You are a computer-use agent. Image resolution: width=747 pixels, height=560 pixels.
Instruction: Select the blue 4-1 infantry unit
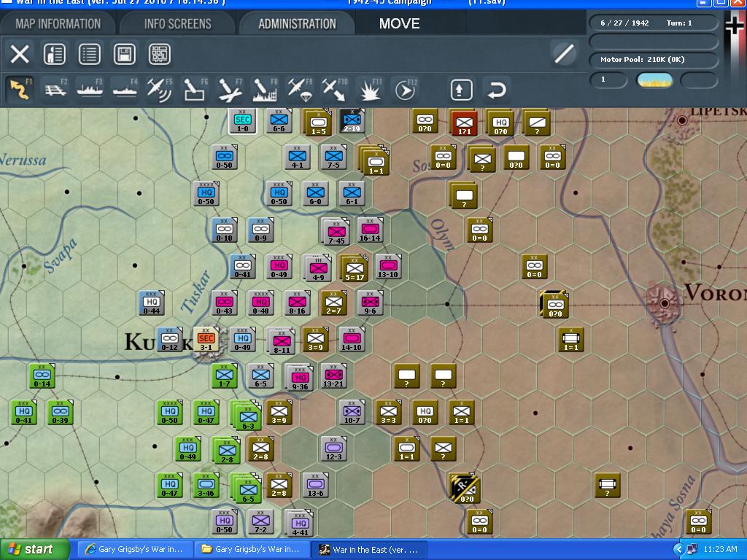click(298, 157)
